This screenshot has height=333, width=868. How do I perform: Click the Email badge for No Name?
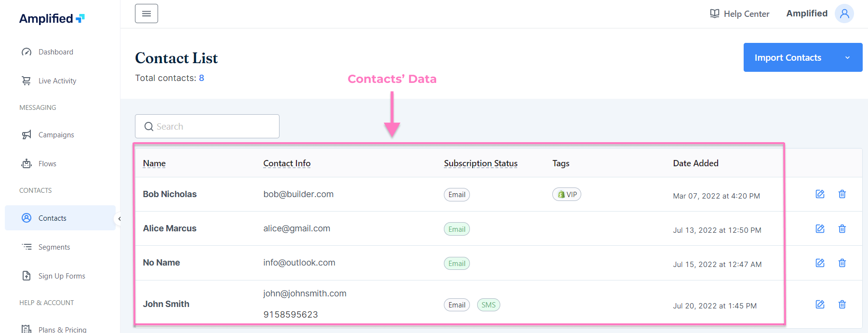click(457, 263)
